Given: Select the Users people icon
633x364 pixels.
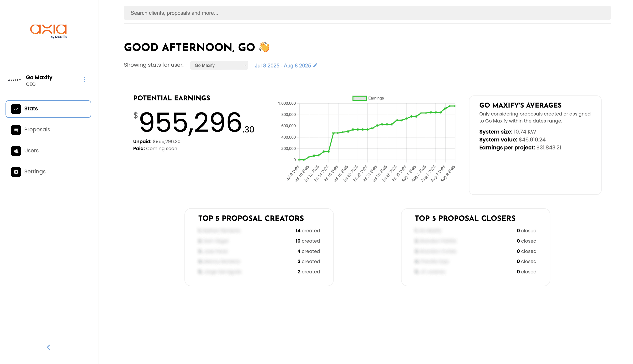Looking at the screenshot, I should coord(16,151).
